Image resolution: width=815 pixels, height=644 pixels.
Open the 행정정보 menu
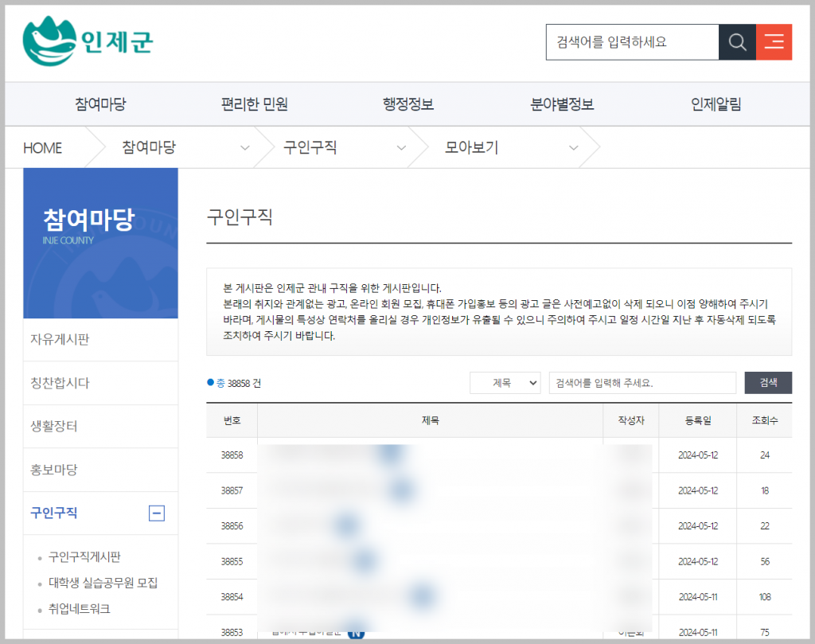point(408,104)
